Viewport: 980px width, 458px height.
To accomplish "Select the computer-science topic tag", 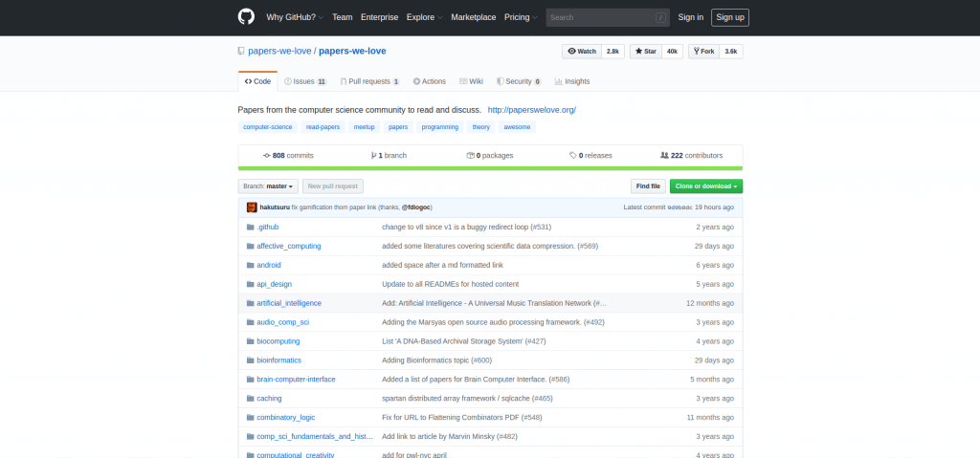I will (x=268, y=127).
